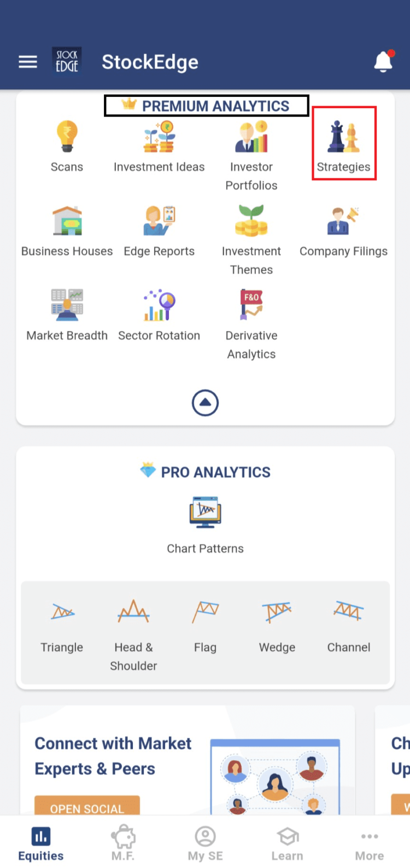This screenshot has height=868, width=410.
Task: Open Strategies chess icon
Action: (x=343, y=137)
